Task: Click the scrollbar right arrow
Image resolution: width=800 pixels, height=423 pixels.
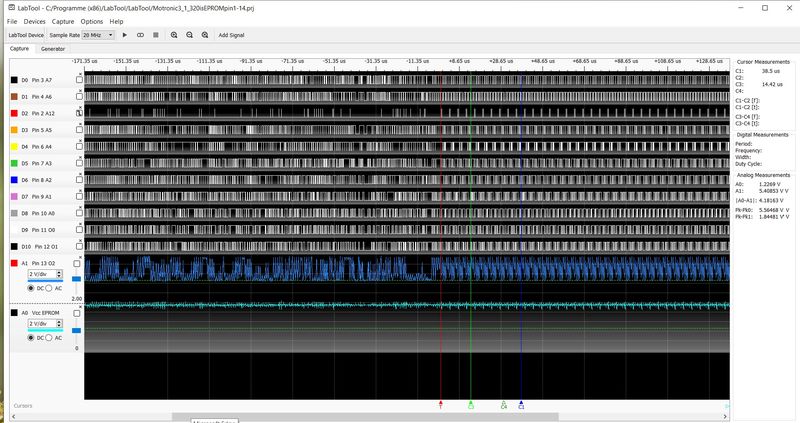Action: (x=725, y=417)
